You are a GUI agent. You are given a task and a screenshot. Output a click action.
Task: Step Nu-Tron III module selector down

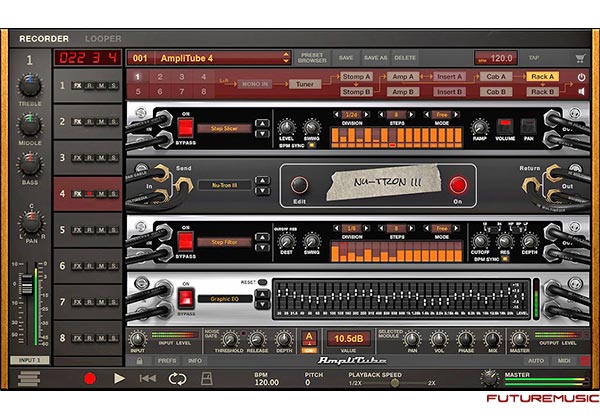(262, 190)
